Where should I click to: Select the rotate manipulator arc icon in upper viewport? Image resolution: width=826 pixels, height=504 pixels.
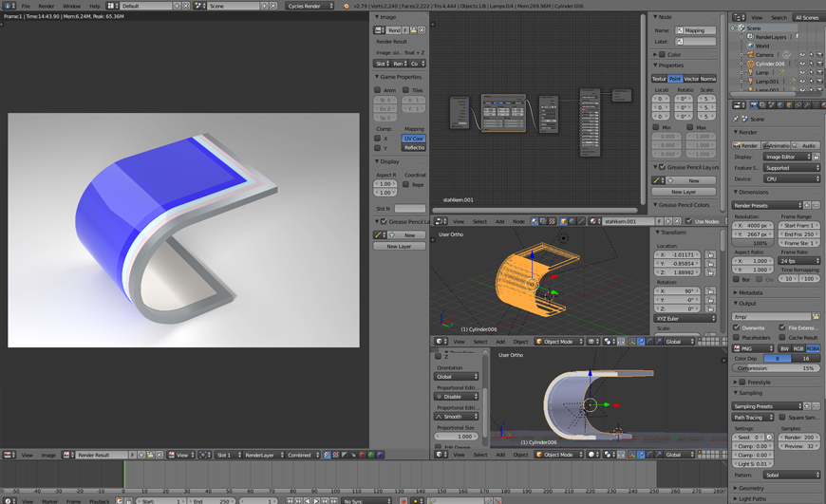click(649, 342)
